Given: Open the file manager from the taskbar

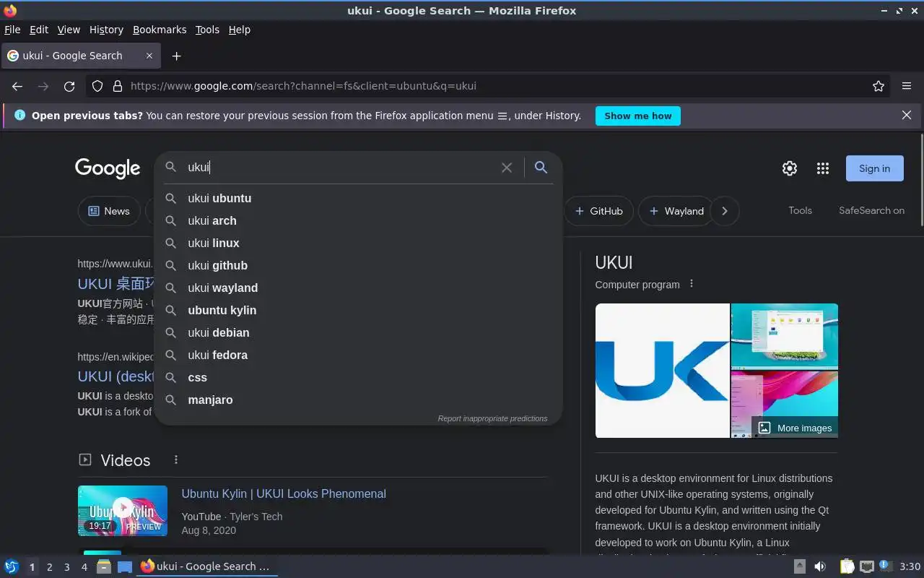Looking at the screenshot, I should (104, 566).
